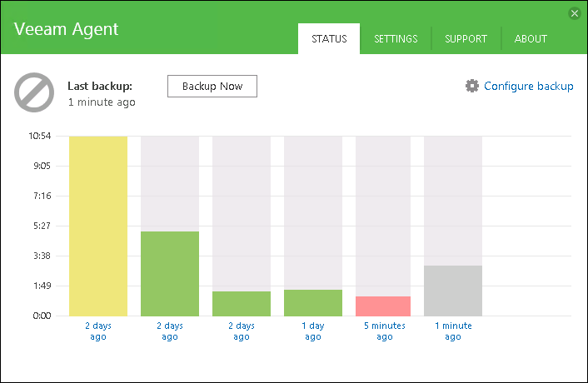Close the Veeam Agent window
The height and width of the screenshot is (383, 588).
point(574,13)
